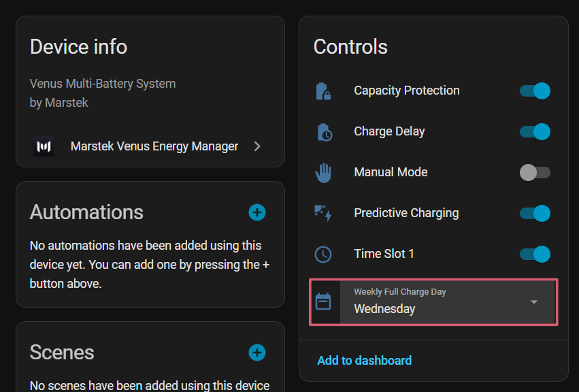This screenshot has width=579, height=392.
Task: Click the Capacity Protection battery lock icon
Action: coord(323,91)
